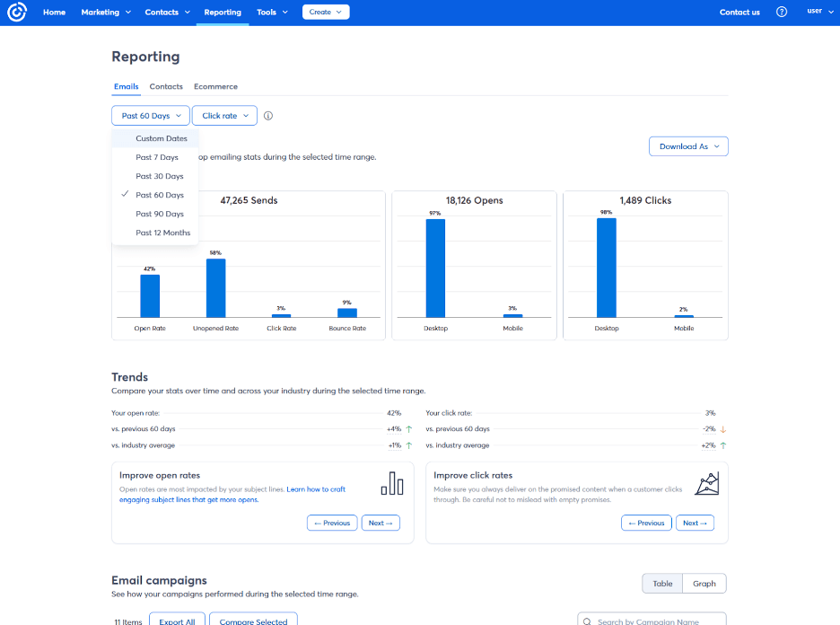Viewport: 840px width, 625px height.
Task: Open the Home menu item
Action: [54, 12]
